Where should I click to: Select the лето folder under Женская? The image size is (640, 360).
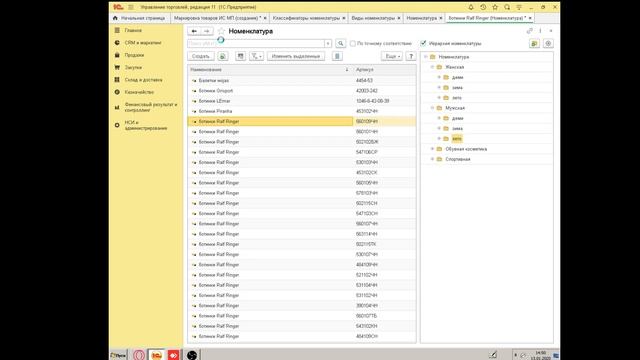pos(457,98)
